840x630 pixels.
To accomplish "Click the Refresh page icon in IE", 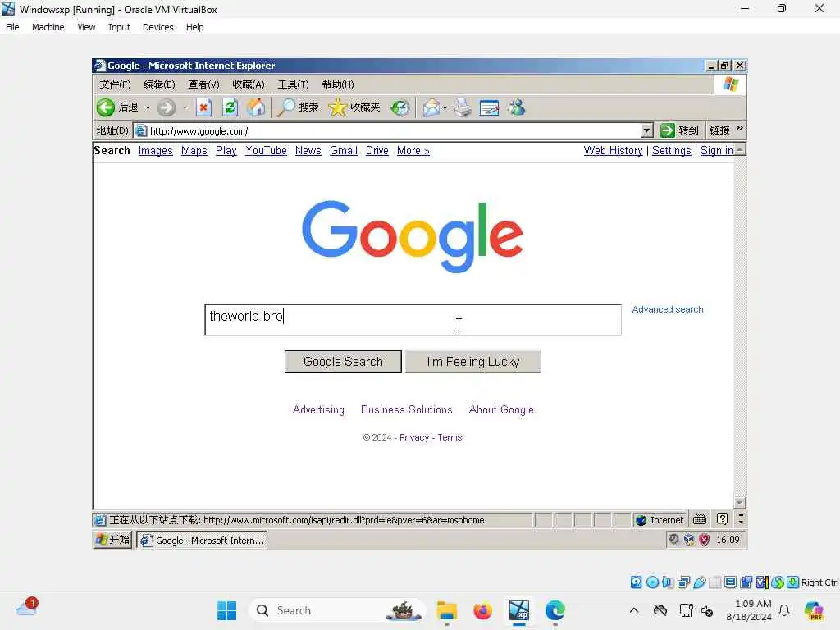I will [x=230, y=107].
